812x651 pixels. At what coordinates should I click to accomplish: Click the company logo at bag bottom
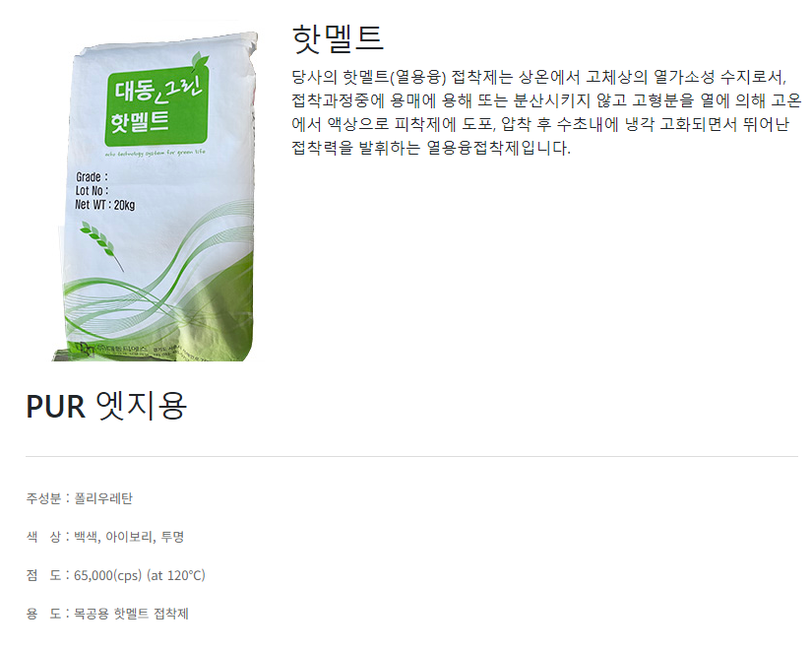(x=85, y=350)
